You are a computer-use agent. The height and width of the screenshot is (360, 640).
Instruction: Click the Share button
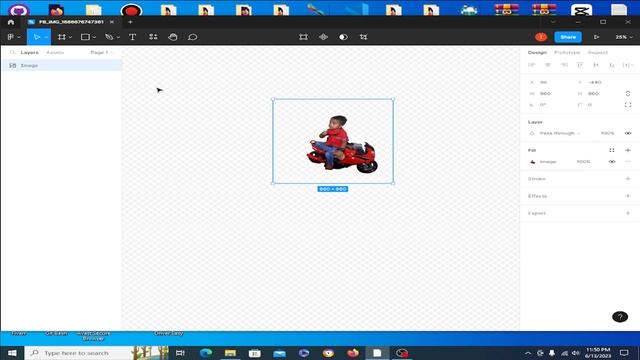(568, 37)
